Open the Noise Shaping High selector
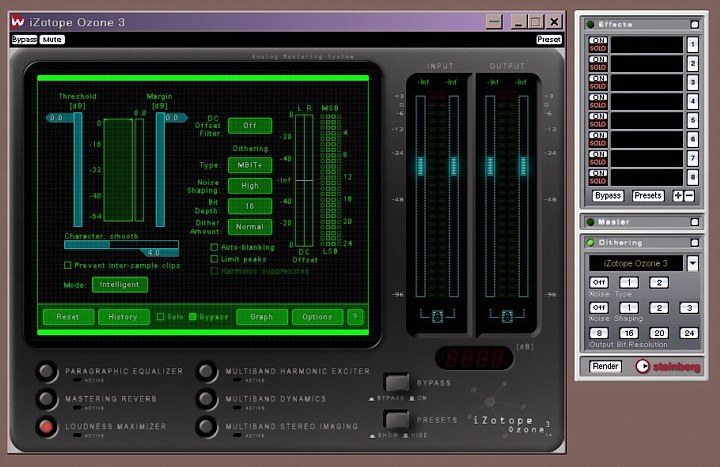The width and height of the screenshot is (720, 467). 250,186
